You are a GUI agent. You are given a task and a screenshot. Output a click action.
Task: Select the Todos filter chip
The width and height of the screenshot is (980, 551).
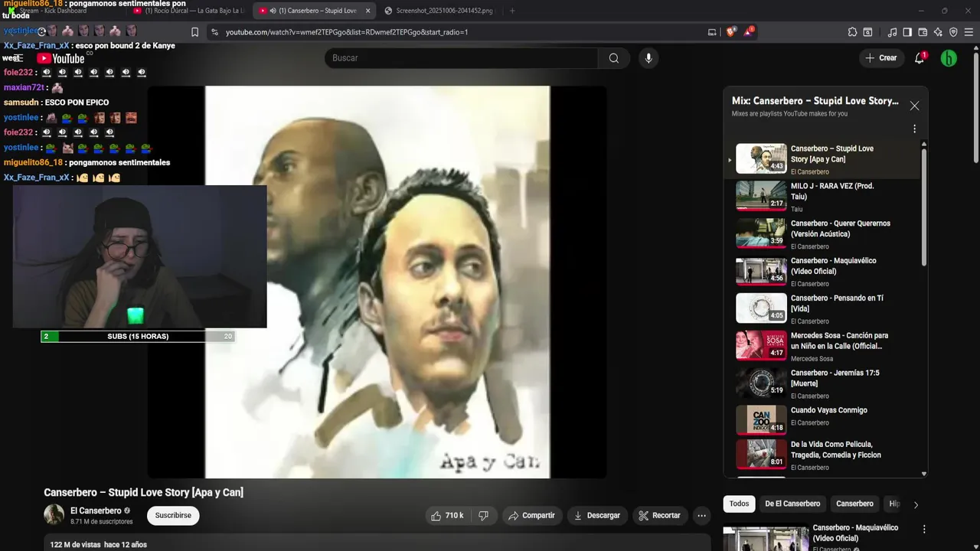tap(739, 504)
